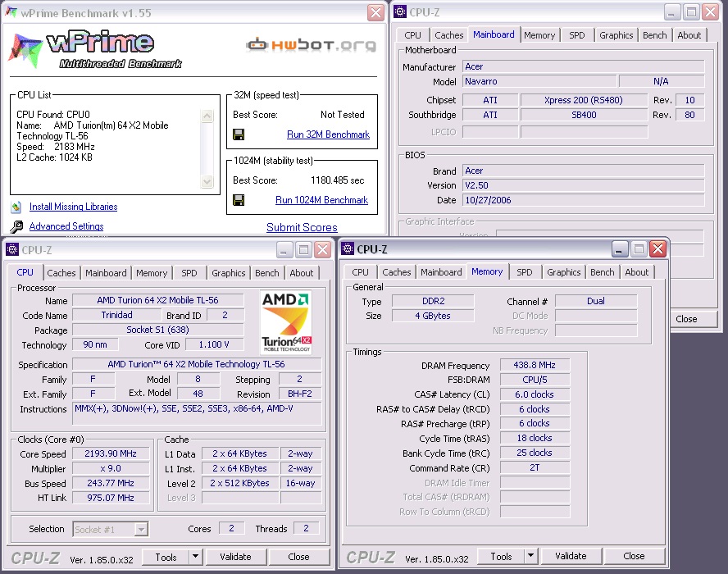Click the wrench icon beside Advanced Settings
The width and height of the screenshot is (728, 574).
(x=16, y=226)
